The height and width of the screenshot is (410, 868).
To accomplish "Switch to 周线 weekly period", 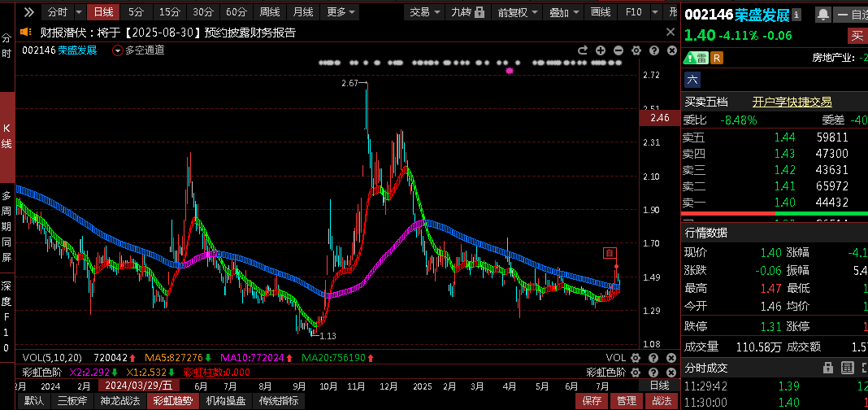I will (x=270, y=11).
